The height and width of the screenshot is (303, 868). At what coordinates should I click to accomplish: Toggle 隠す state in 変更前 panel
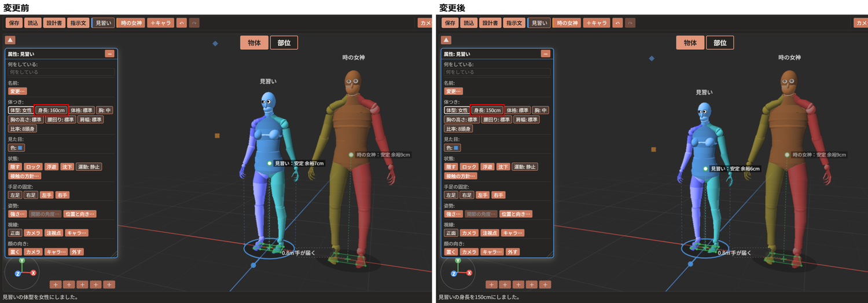click(14, 167)
